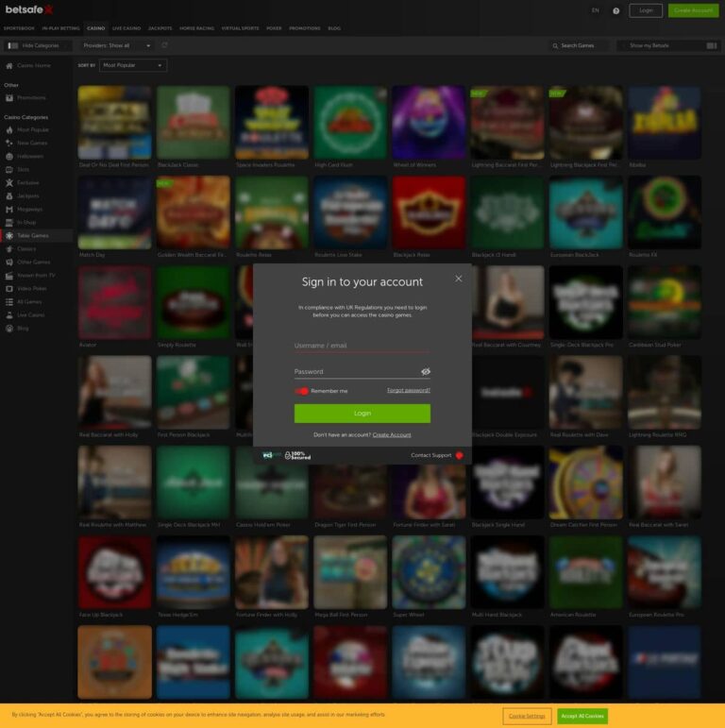Image resolution: width=725 pixels, height=728 pixels.
Task: Click the green Login button in dialog
Action: tap(362, 414)
